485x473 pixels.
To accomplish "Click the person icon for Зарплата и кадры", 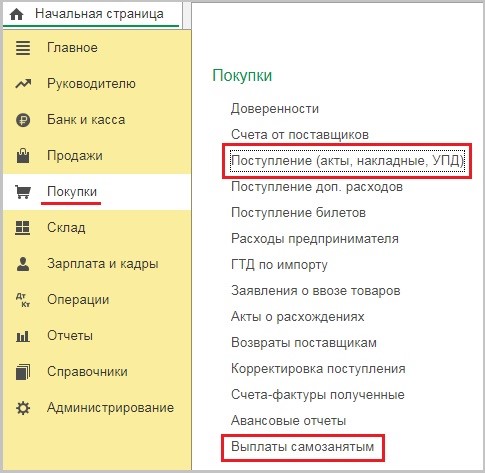I will click(x=23, y=264).
